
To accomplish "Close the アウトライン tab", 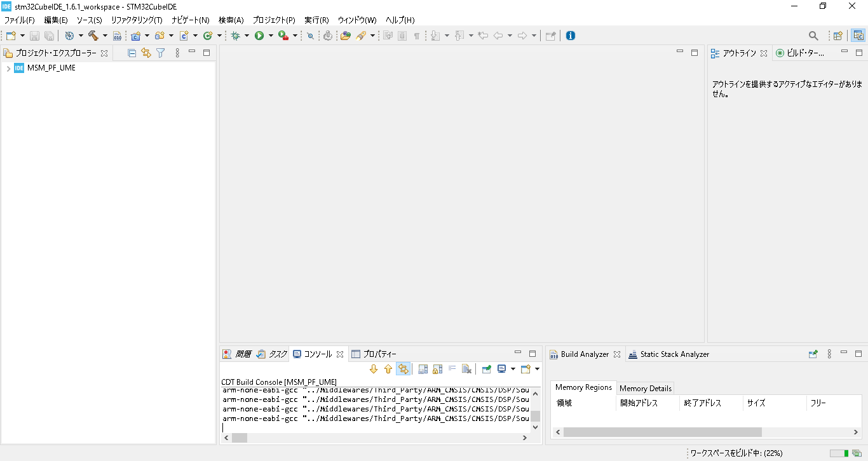I will point(764,53).
